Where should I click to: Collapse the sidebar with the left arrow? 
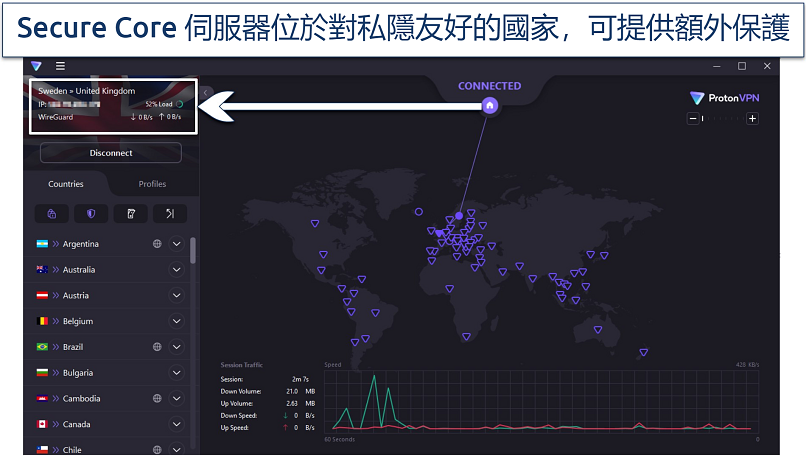point(205,92)
